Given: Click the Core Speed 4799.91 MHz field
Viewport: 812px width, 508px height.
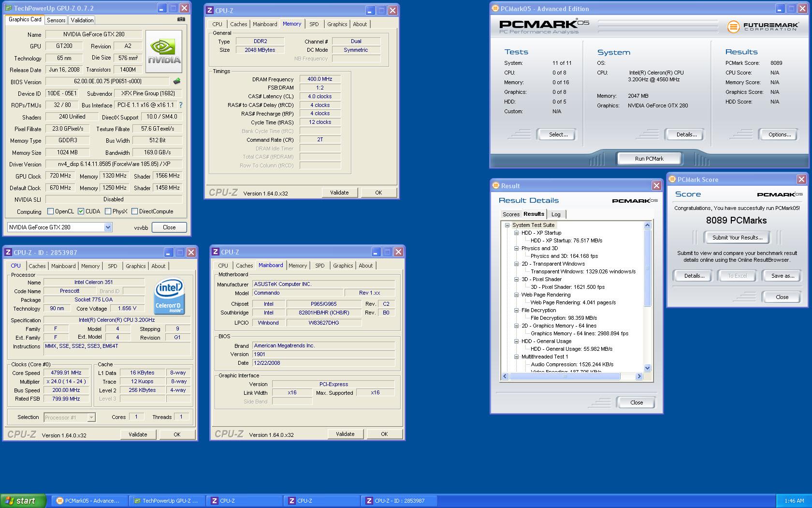Looking at the screenshot, I should (66, 373).
